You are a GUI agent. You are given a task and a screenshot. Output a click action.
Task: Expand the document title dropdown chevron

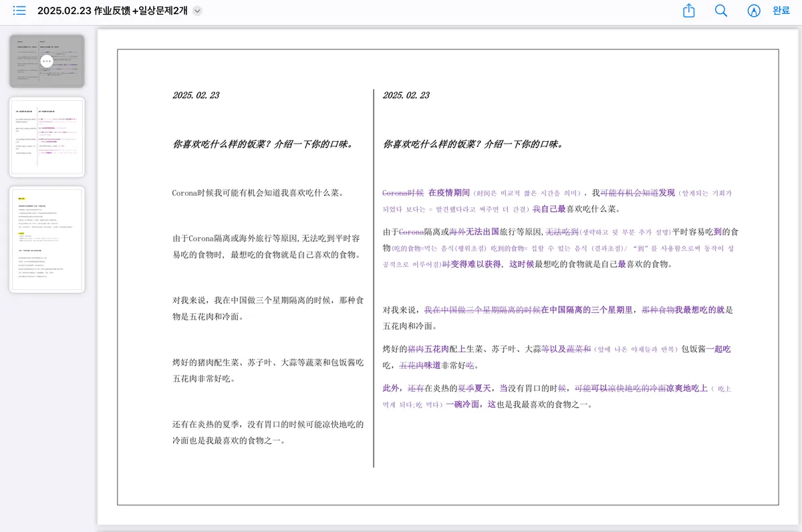197,11
